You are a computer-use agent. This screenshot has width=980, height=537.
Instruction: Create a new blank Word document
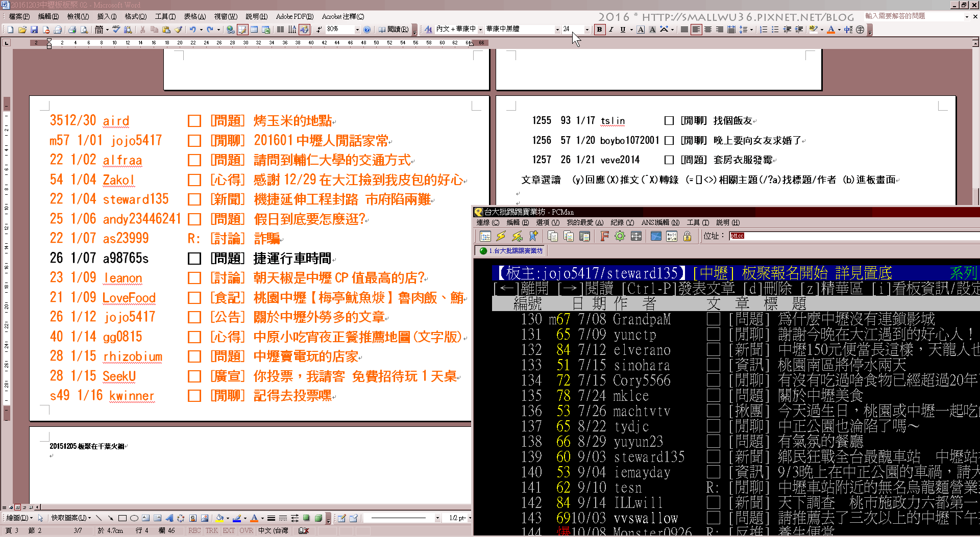pos(10,30)
